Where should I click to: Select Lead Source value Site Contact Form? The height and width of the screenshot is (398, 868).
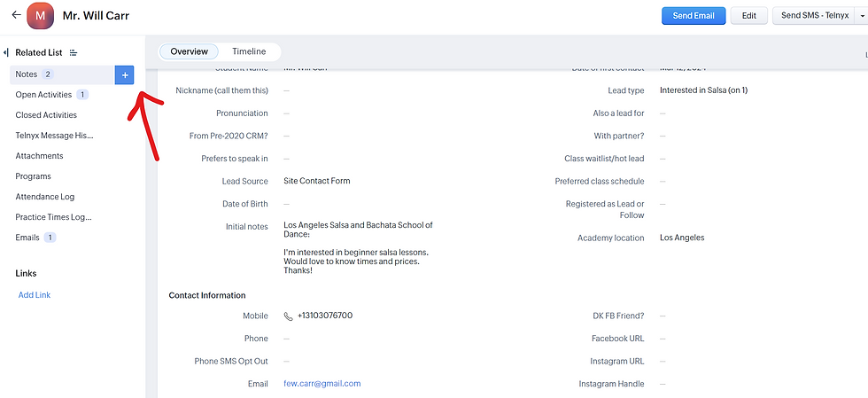coord(317,181)
